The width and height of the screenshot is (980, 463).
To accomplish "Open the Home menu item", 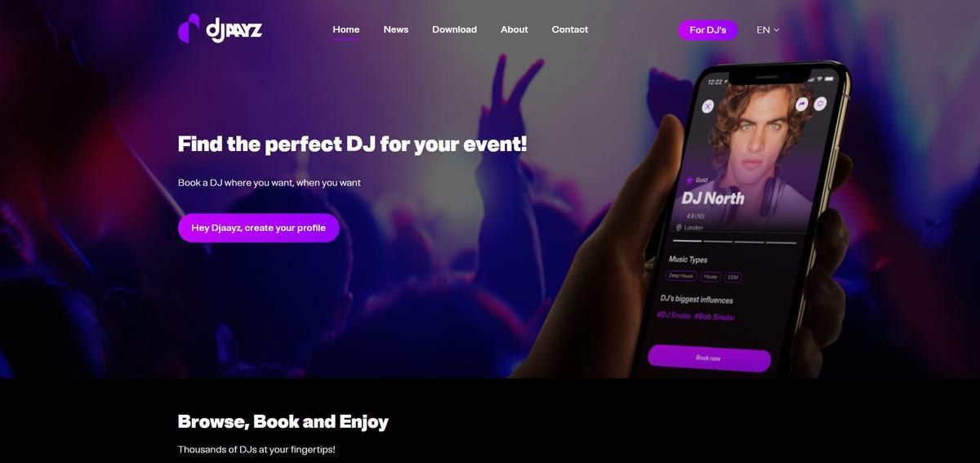I will (x=346, y=29).
